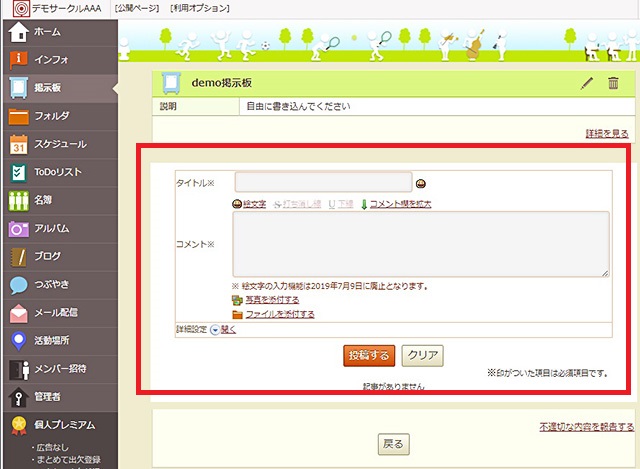Select ToDoリスト in the sidebar
640x469 pixels.
point(57,172)
